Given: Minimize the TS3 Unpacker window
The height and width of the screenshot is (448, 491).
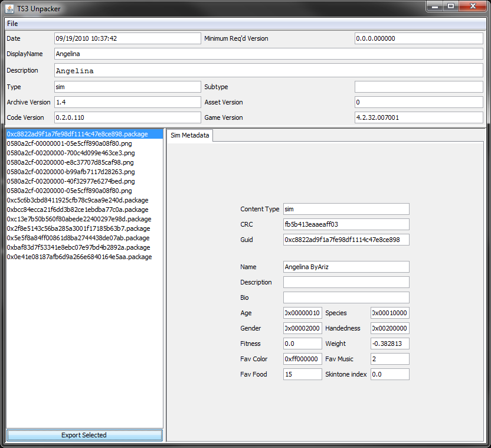Looking at the screenshot, I should tap(434, 6).
